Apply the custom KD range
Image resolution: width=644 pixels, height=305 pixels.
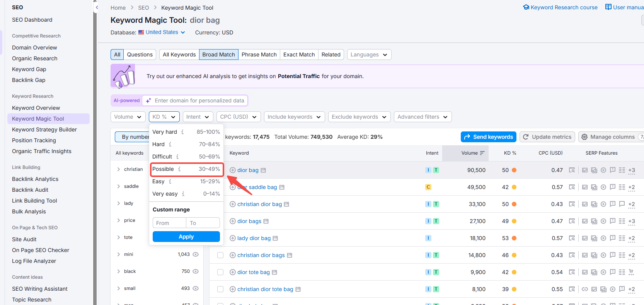pyautogui.click(x=186, y=237)
